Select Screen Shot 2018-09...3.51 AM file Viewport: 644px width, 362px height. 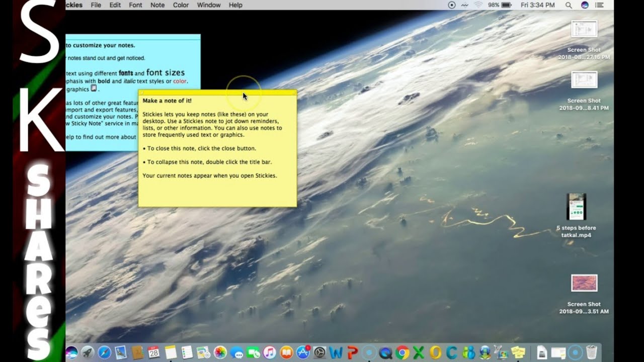[x=584, y=295]
